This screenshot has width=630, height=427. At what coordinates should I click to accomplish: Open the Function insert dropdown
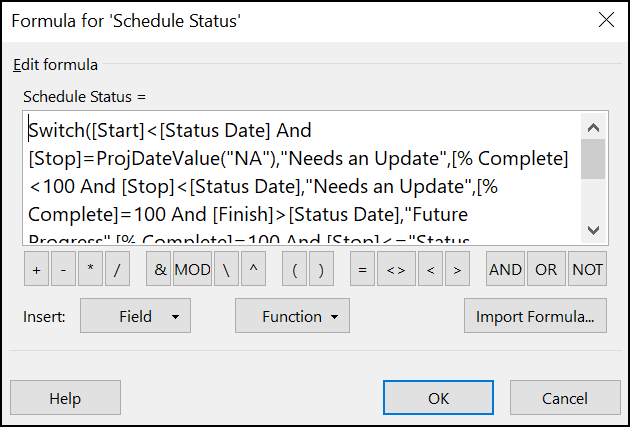click(292, 316)
